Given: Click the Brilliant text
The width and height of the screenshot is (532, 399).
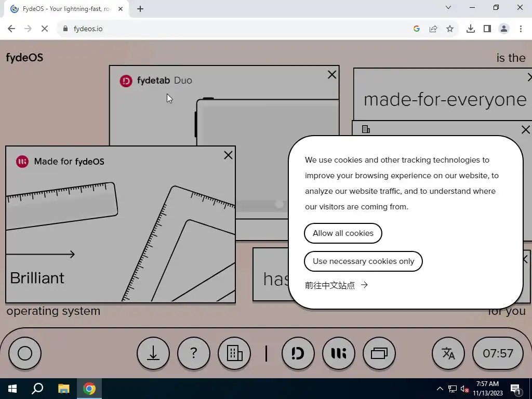Looking at the screenshot, I should [x=37, y=278].
